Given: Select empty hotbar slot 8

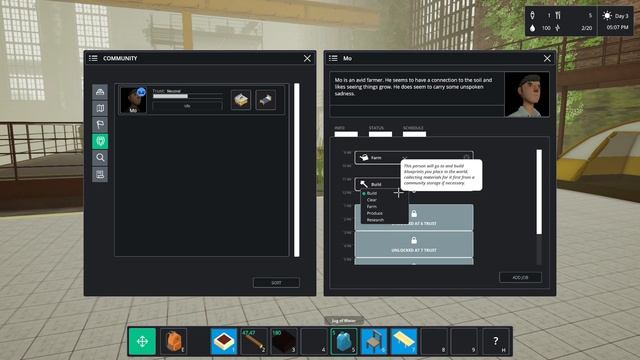Looking at the screenshot, I should [x=434, y=341].
